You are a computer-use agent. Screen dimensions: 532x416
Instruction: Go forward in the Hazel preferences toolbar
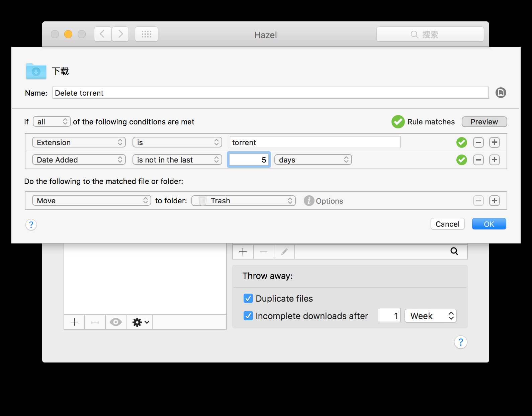120,34
